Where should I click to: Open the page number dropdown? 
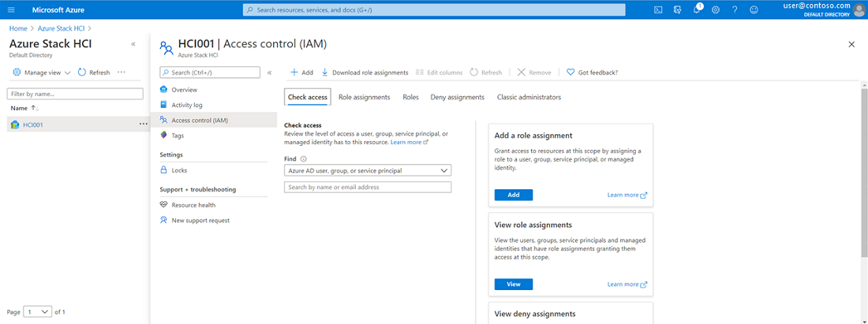(38, 312)
